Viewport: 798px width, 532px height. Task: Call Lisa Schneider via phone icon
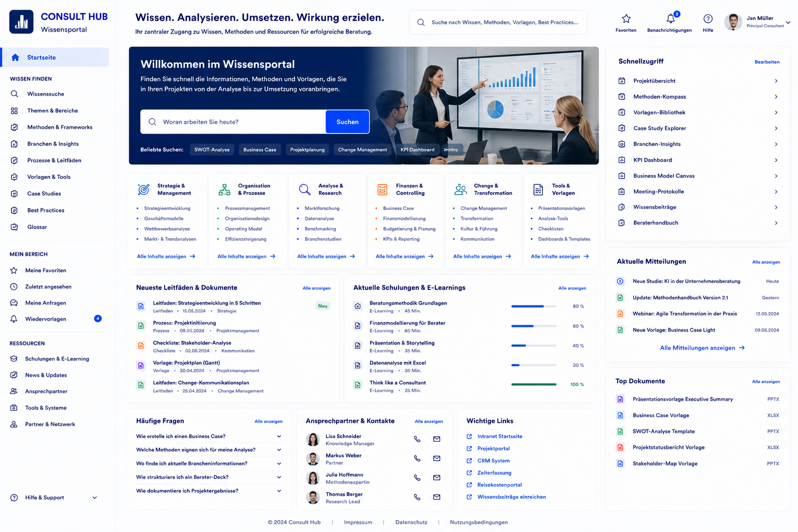[417, 439]
